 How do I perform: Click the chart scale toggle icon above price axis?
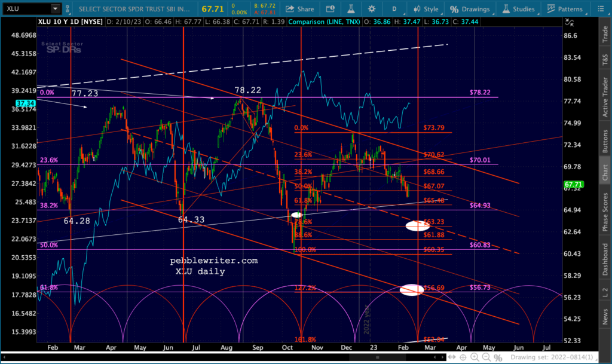pos(570,23)
